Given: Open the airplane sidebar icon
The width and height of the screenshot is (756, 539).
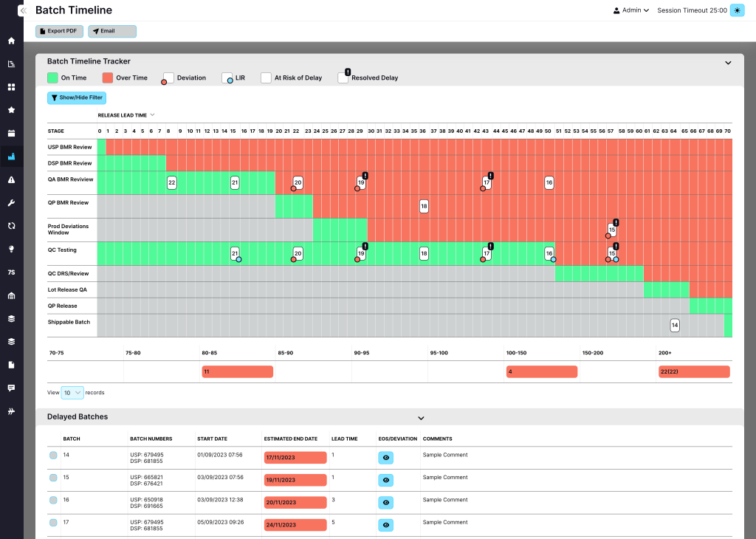Looking at the screenshot, I should click(12, 411).
